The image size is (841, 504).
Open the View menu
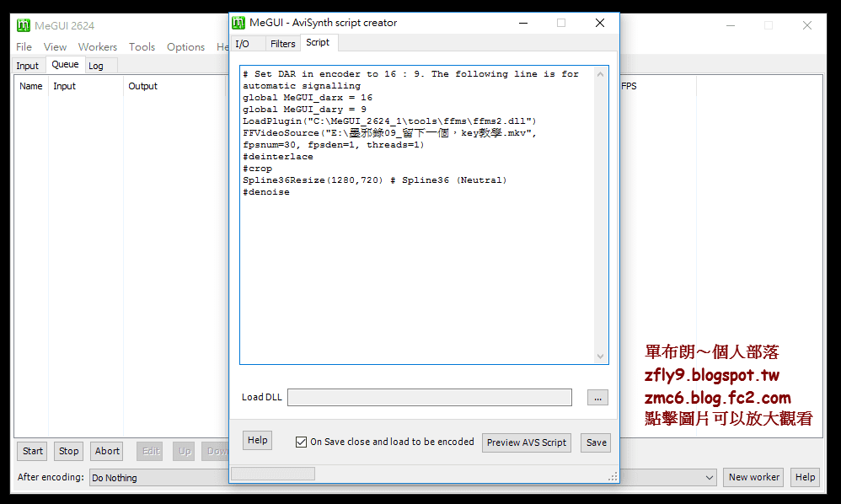pyautogui.click(x=56, y=47)
